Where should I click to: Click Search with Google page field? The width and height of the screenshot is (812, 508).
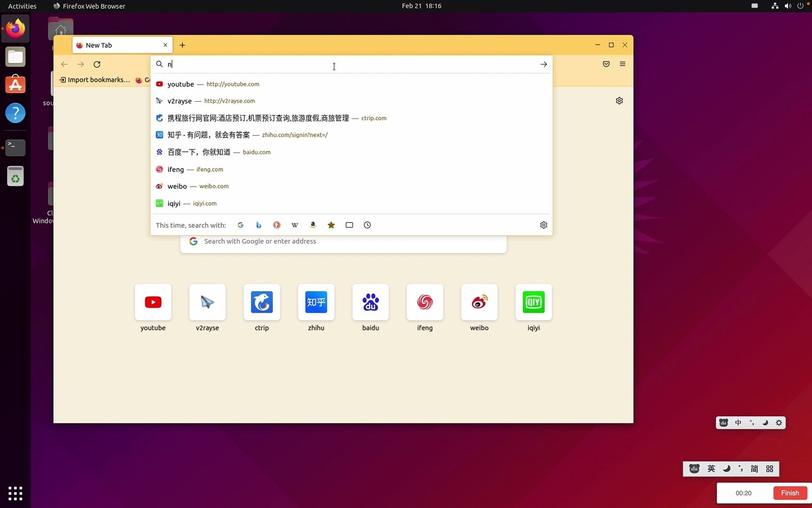pyautogui.click(x=344, y=241)
